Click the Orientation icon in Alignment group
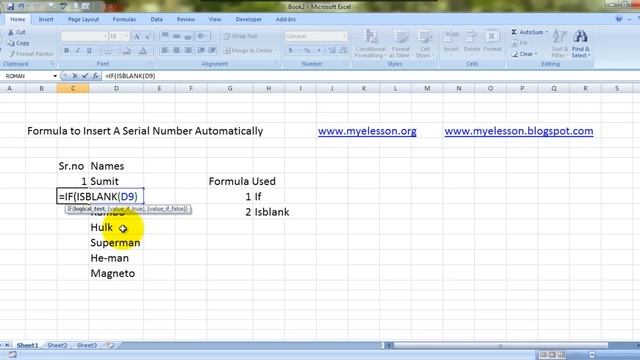Viewport: 640px width, 360px height. (202, 36)
